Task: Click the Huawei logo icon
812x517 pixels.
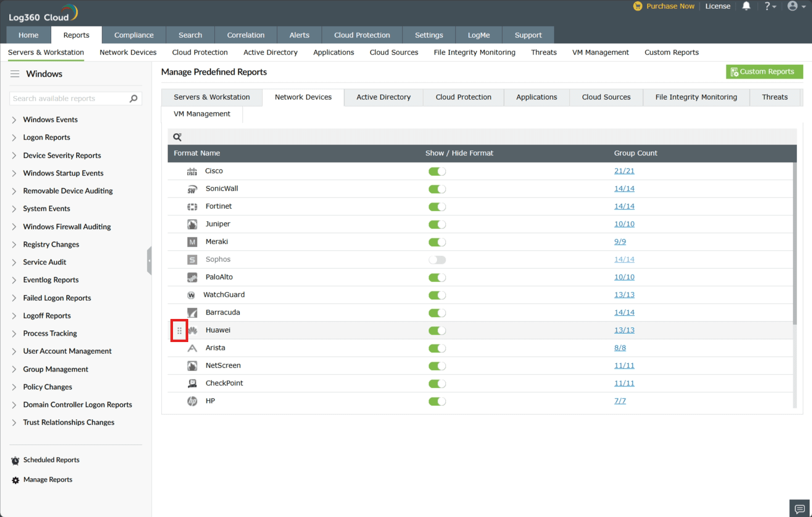Action: click(192, 330)
